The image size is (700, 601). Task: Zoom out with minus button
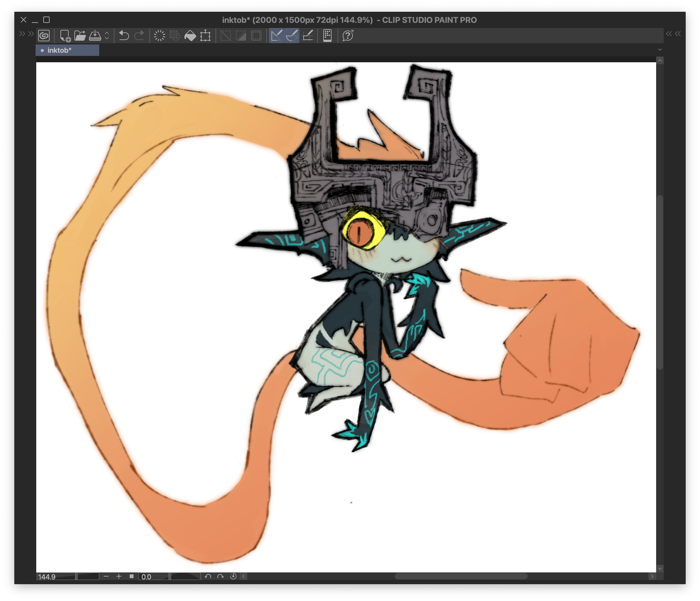[x=106, y=576]
